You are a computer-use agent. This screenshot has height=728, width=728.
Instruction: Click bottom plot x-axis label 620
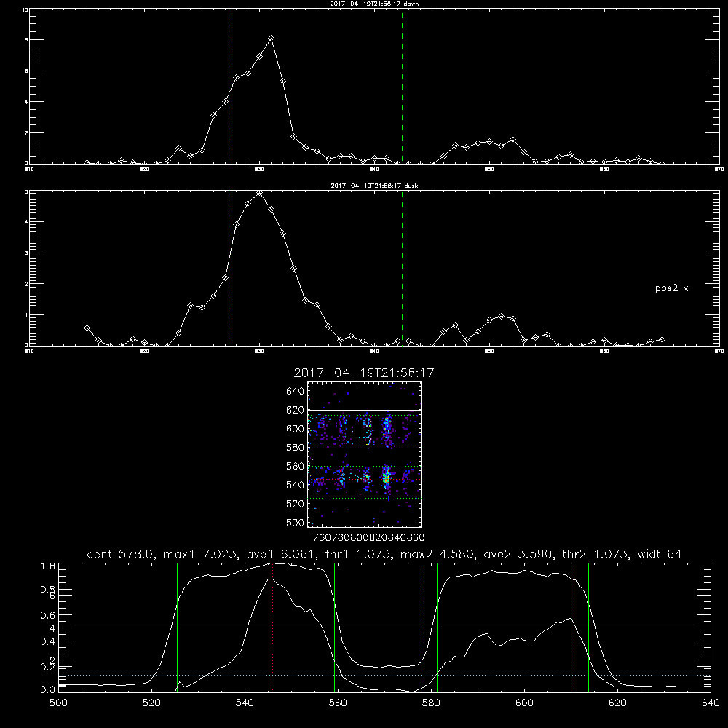coord(617,703)
